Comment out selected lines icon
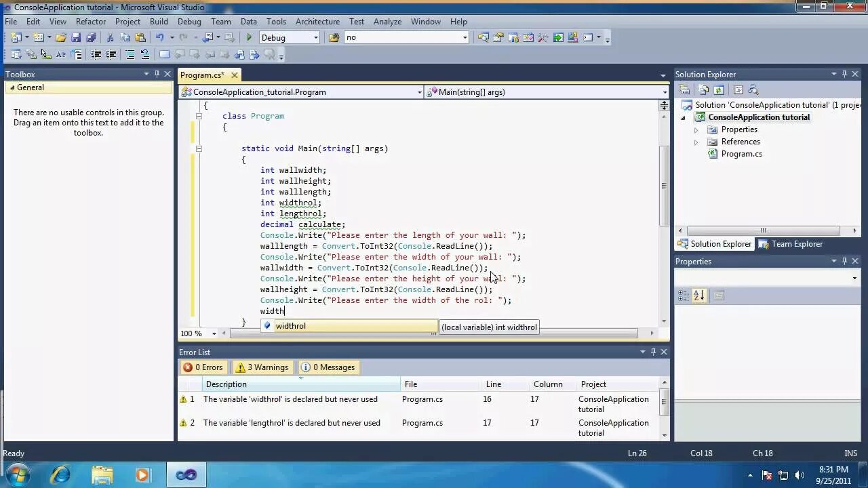The width and height of the screenshot is (868, 488). 130,54
